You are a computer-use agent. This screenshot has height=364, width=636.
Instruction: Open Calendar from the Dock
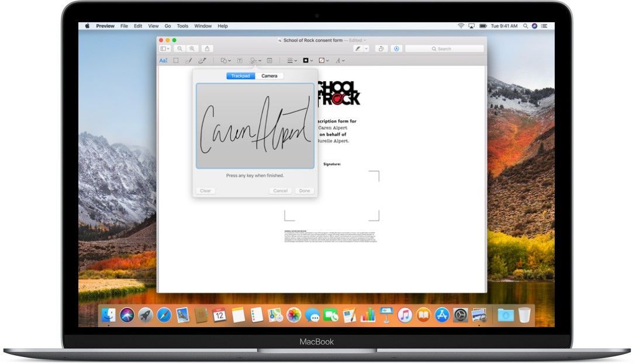click(x=219, y=314)
